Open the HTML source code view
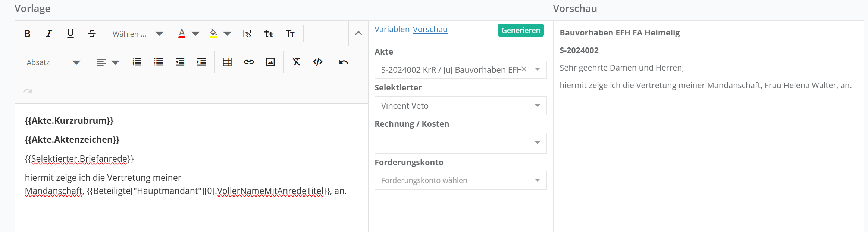The image size is (868, 232). tap(318, 62)
